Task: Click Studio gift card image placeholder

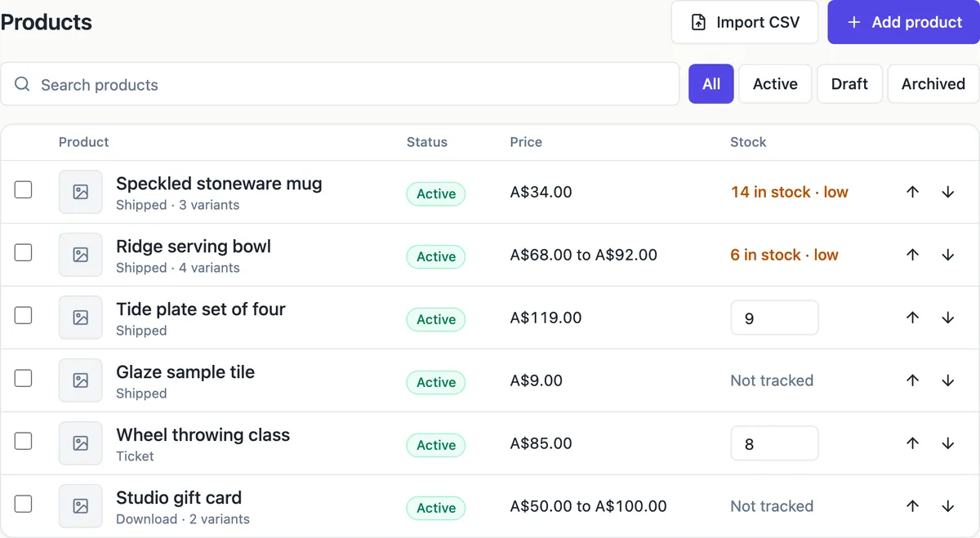Action: (x=81, y=506)
